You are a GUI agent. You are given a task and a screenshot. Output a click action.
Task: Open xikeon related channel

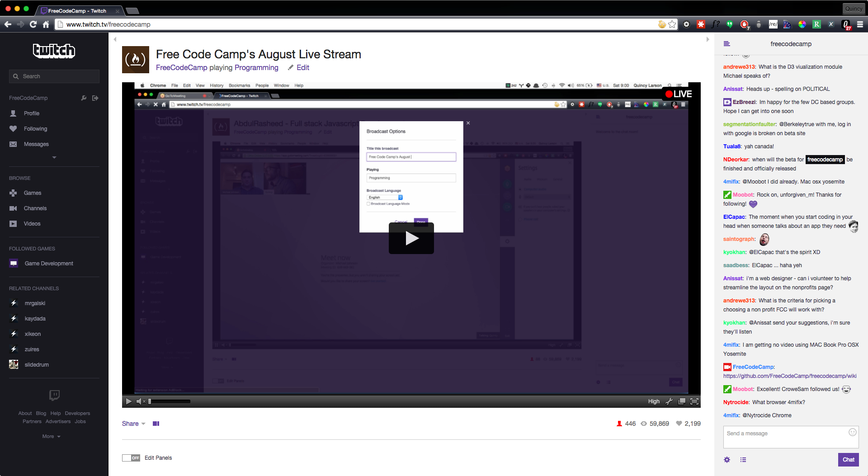[x=33, y=334]
